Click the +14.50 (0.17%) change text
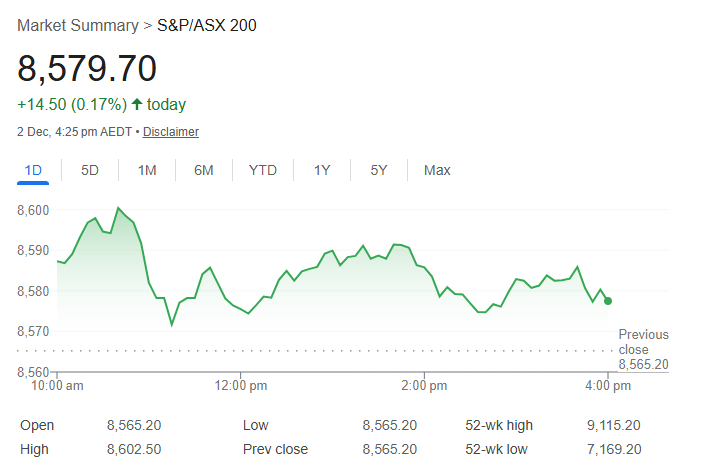Viewport: 703px width, 468px height. (x=72, y=104)
